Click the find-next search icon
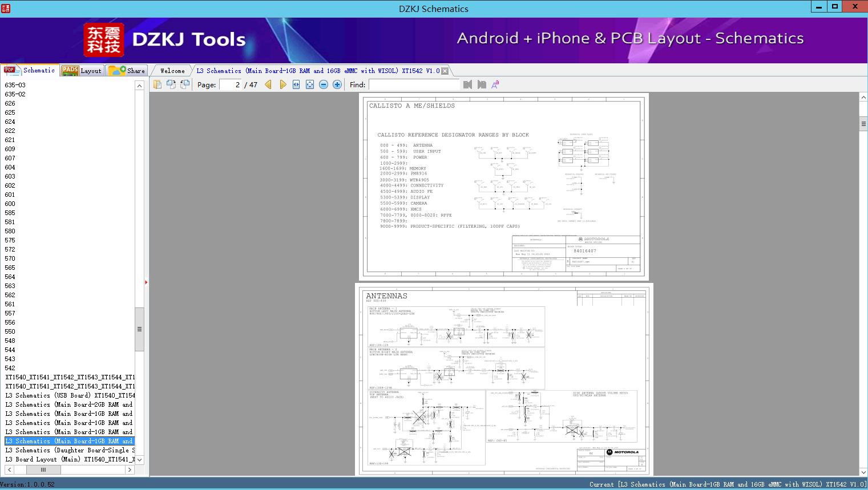This screenshot has width=868, height=490. (x=480, y=84)
